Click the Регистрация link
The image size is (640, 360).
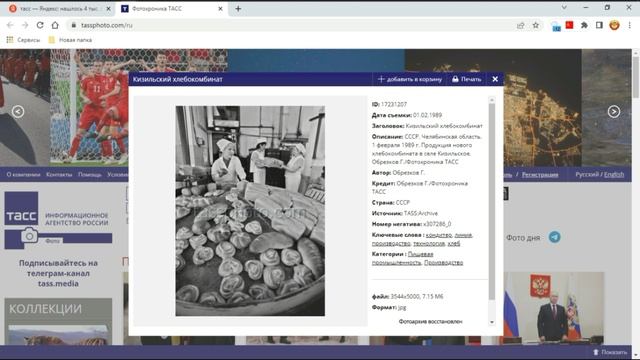[540, 175]
